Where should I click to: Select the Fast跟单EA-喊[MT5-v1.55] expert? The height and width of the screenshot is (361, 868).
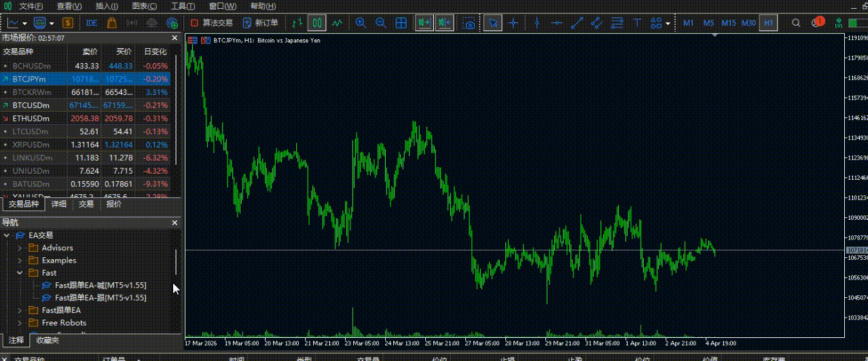coord(101,285)
